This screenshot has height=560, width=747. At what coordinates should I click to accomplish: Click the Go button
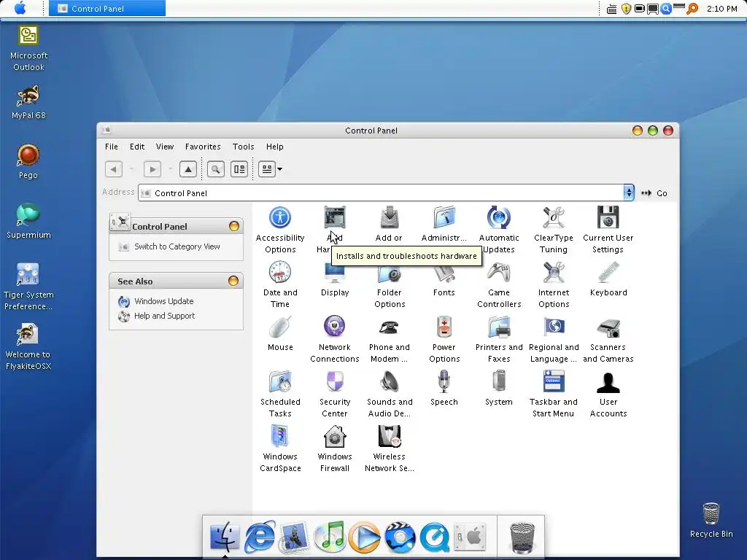click(x=655, y=192)
